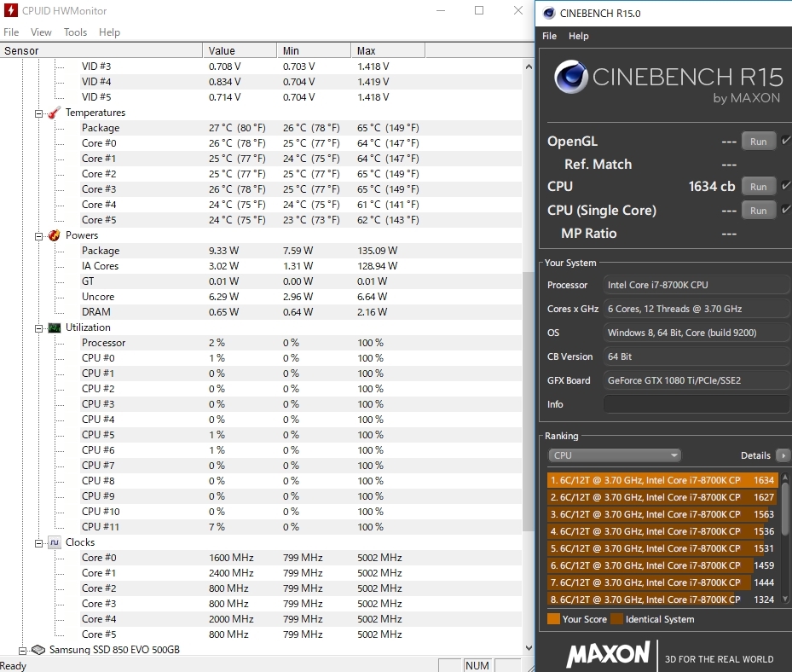Viewport: 792px width, 672px height.
Task: Collapse the Temperatures tree node
Action: pos(38,113)
